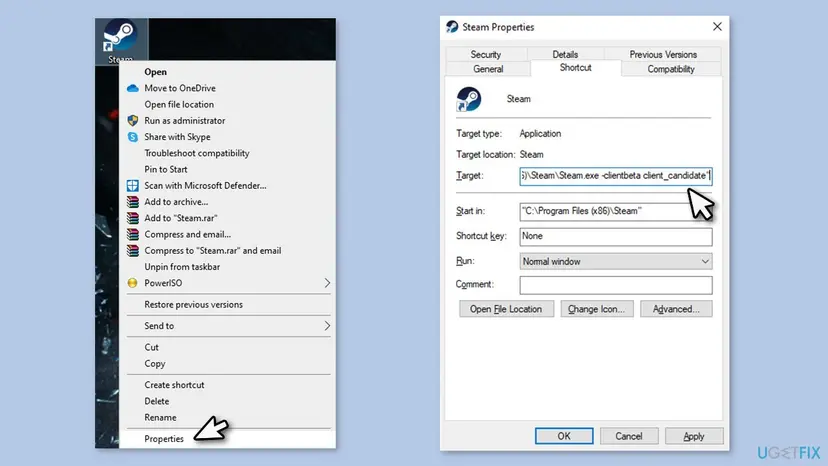The width and height of the screenshot is (828, 466).
Task: Click into the Target text field
Action: pos(616,176)
